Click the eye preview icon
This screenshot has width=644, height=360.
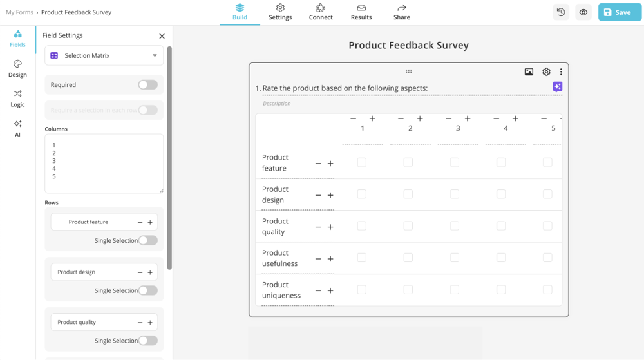[583, 12]
